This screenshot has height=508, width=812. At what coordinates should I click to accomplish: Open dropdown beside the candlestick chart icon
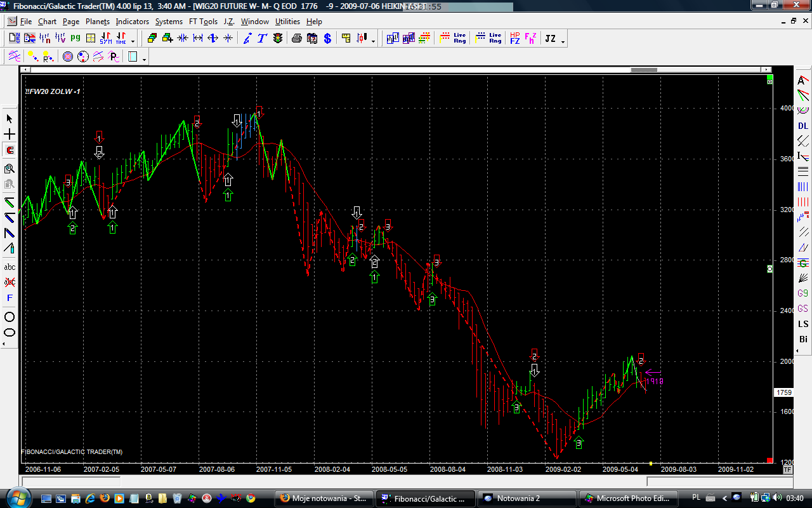[373, 41]
